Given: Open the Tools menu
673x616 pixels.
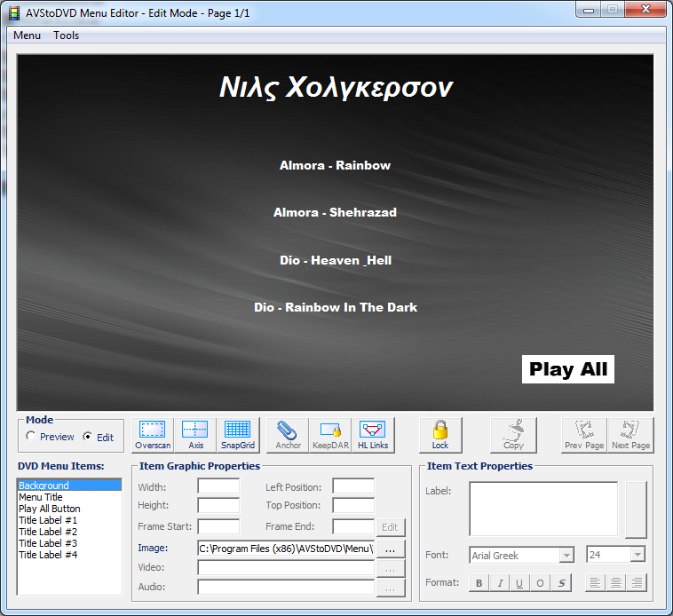Looking at the screenshot, I should pyautogui.click(x=66, y=36).
